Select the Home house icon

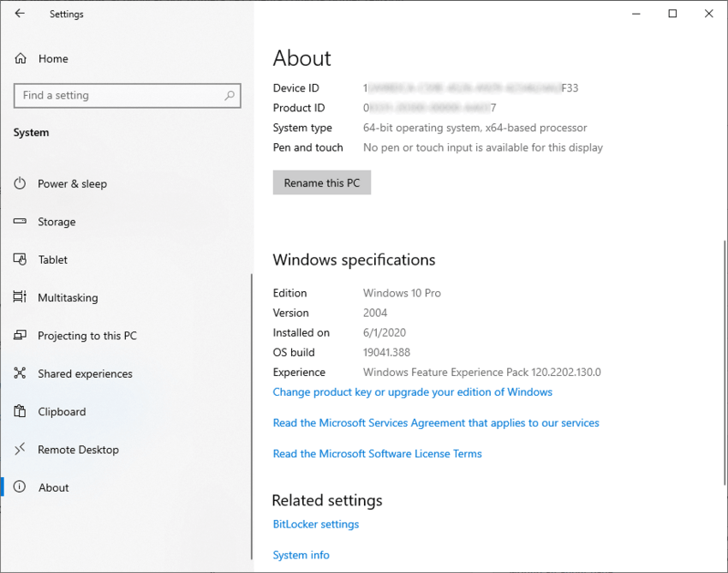pyautogui.click(x=19, y=58)
